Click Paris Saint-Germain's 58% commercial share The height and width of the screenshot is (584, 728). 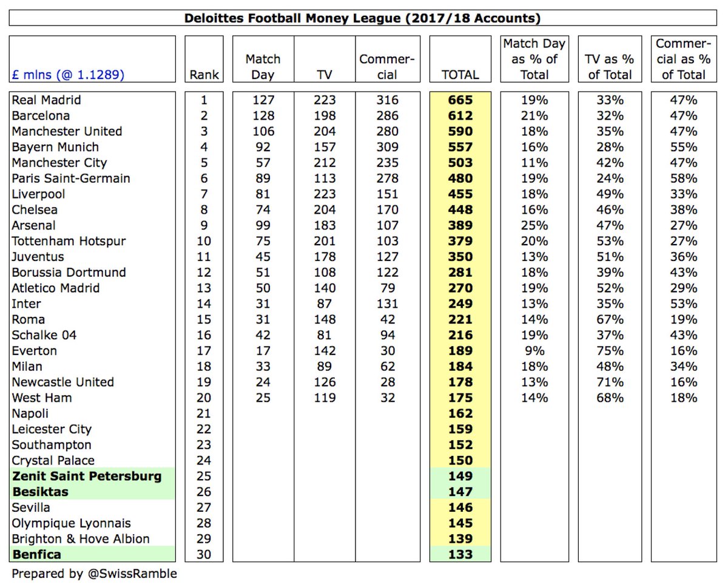pyautogui.click(x=684, y=178)
